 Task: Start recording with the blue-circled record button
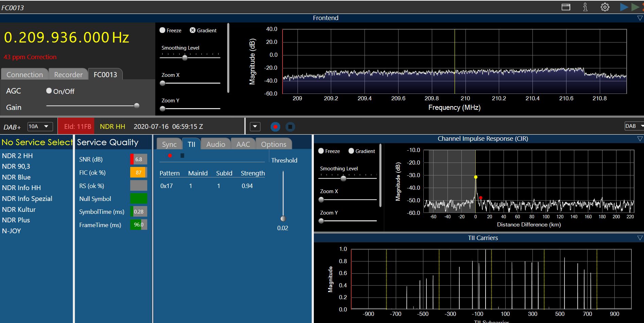275,127
